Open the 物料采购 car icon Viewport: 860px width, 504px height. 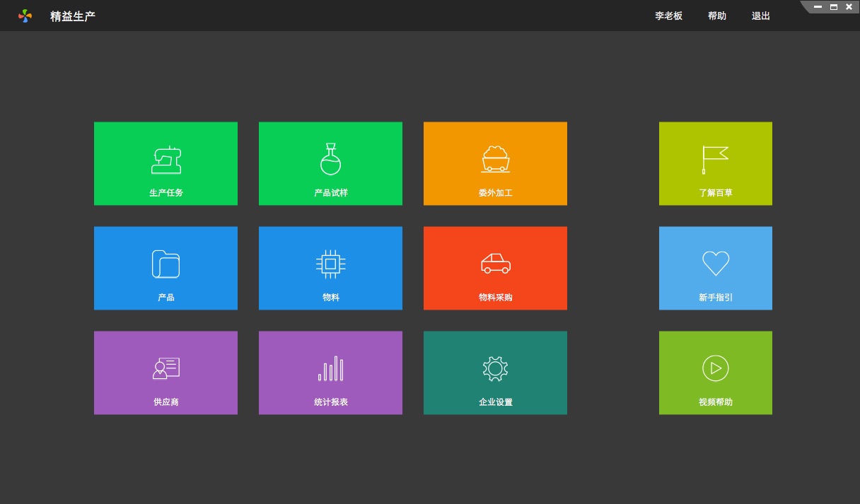(495, 264)
